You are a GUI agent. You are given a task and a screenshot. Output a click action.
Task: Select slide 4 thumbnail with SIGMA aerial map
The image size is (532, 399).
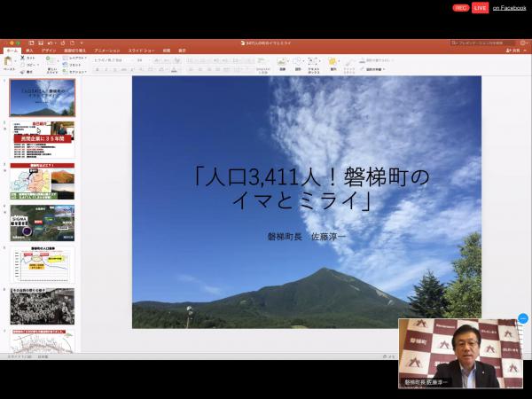pyautogui.click(x=43, y=223)
